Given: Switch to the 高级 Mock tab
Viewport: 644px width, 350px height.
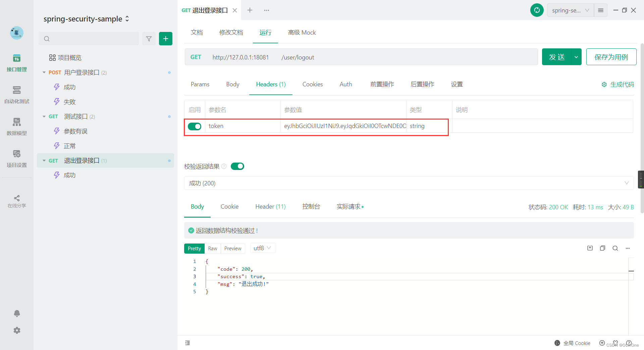Looking at the screenshot, I should (301, 32).
